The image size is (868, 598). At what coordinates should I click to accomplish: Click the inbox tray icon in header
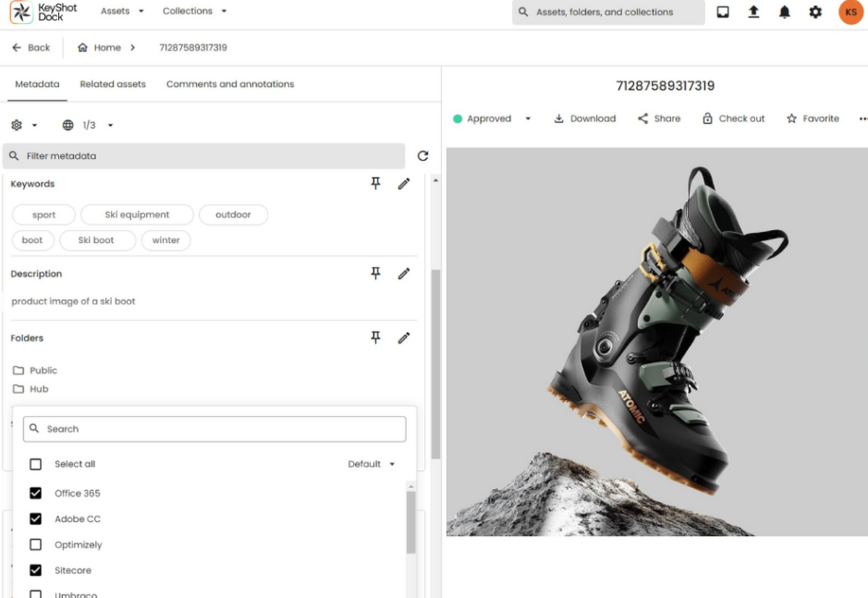[723, 12]
